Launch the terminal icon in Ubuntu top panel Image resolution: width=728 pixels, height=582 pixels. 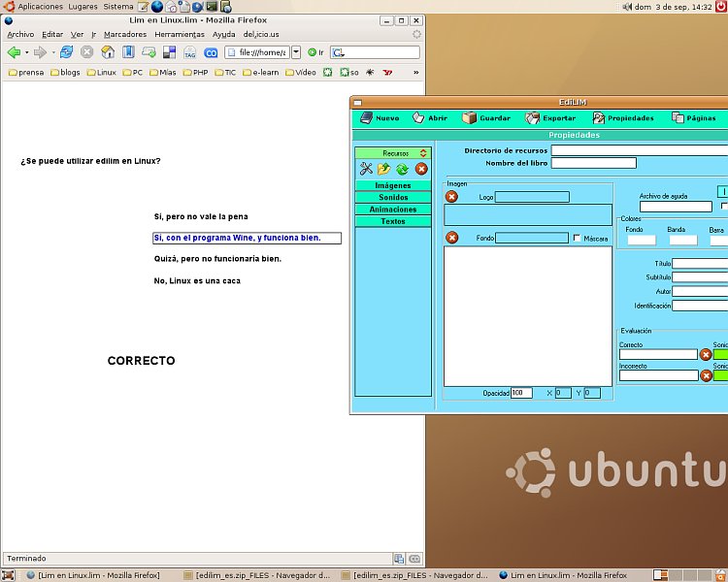(212, 7)
